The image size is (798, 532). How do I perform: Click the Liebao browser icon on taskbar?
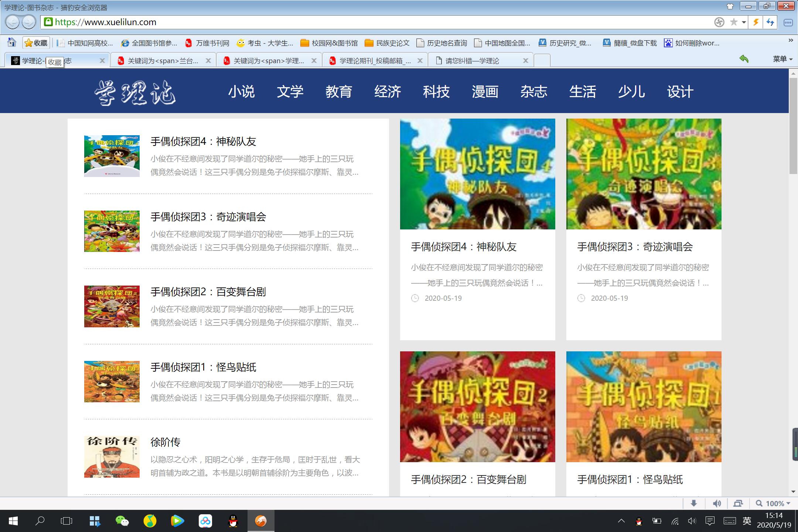(x=261, y=521)
